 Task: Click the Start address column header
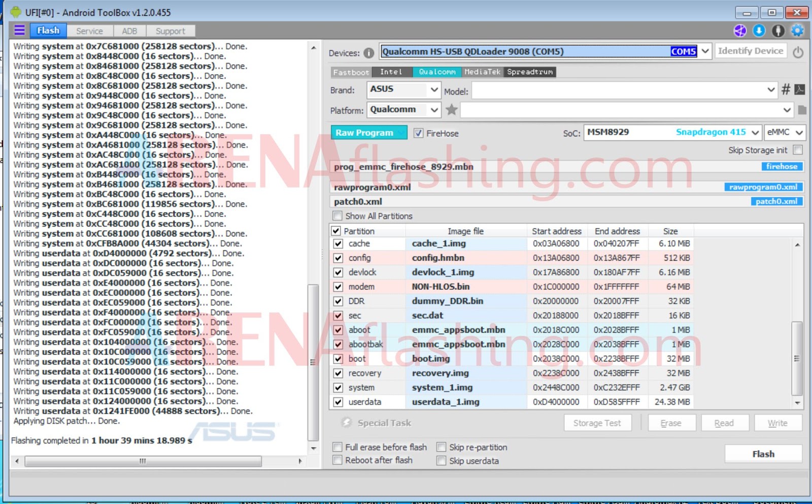coord(557,231)
